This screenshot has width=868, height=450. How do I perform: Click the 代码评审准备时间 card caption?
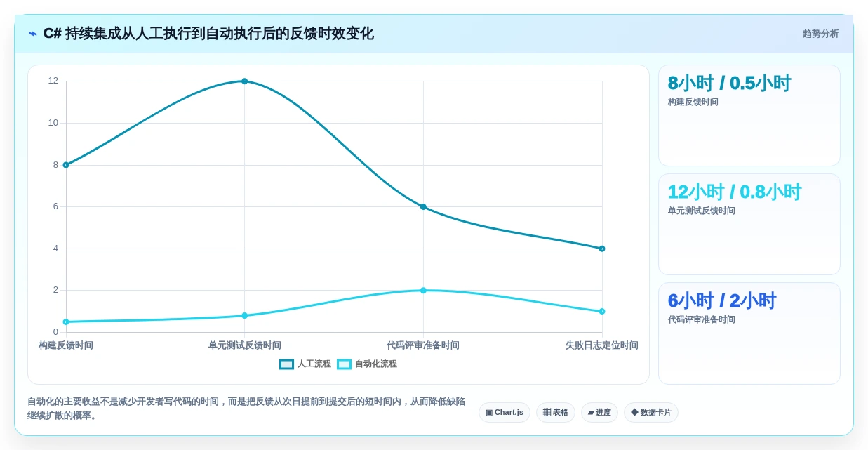click(701, 319)
